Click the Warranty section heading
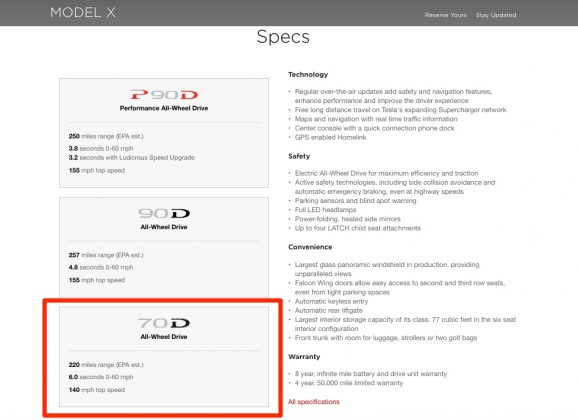Image resolution: width=578 pixels, height=420 pixels. (x=304, y=357)
